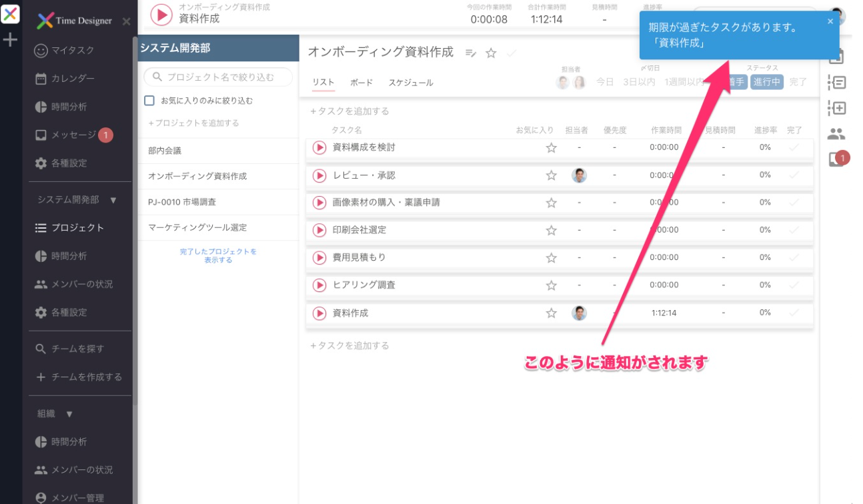This screenshot has width=863, height=504.
Task: Click the star next to project title
Action: (x=491, y=53)
